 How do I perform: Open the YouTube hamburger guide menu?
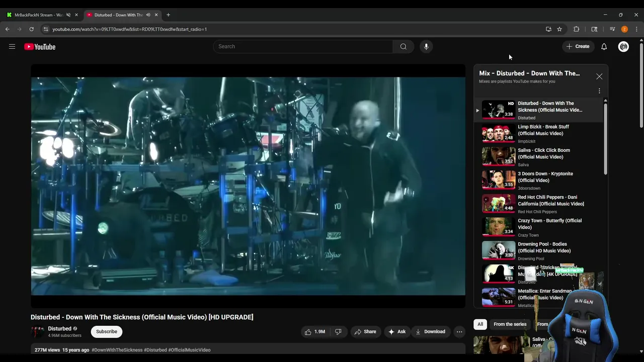click(12, 47)
